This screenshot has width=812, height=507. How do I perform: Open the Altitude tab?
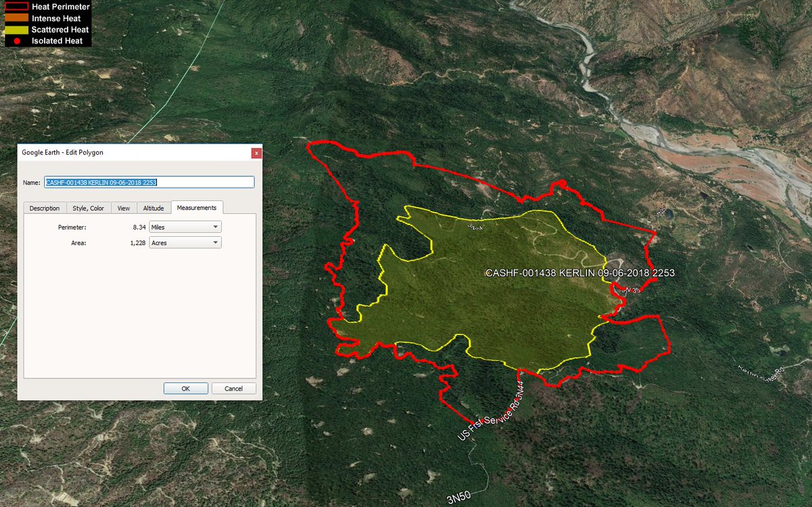[153, 208]
